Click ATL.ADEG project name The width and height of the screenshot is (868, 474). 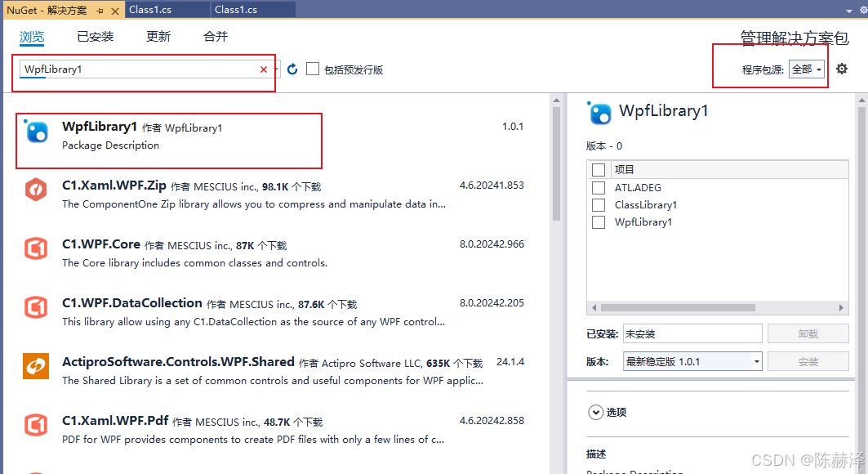pyautogui.click(x=638, y=188)
